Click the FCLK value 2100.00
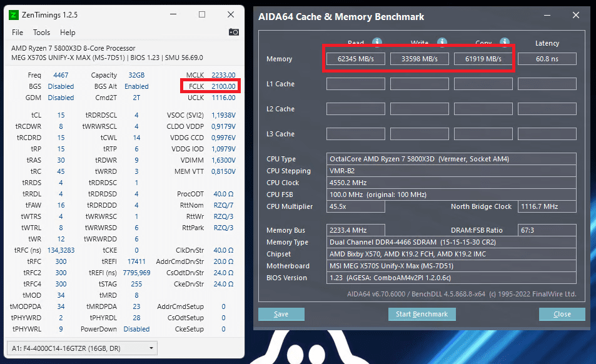Viewport: 596px width, 364px height. pyautogui.click(x=223, y=86)
